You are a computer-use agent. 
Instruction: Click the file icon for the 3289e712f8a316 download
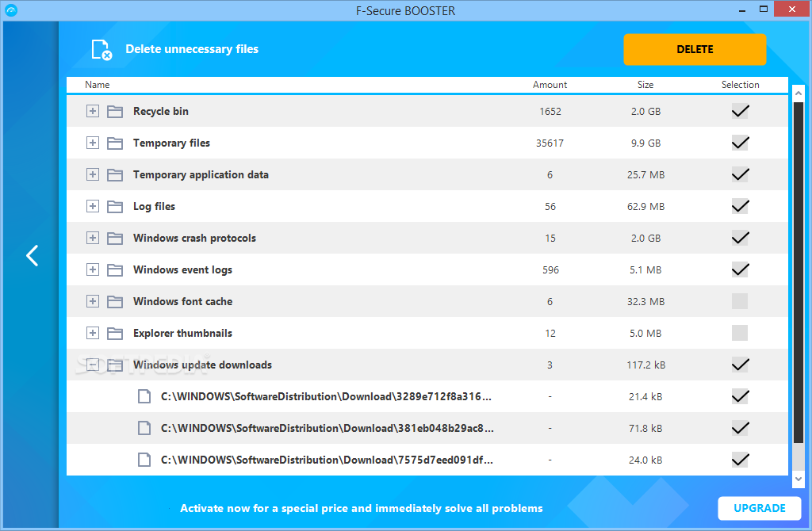click(144, 396)
